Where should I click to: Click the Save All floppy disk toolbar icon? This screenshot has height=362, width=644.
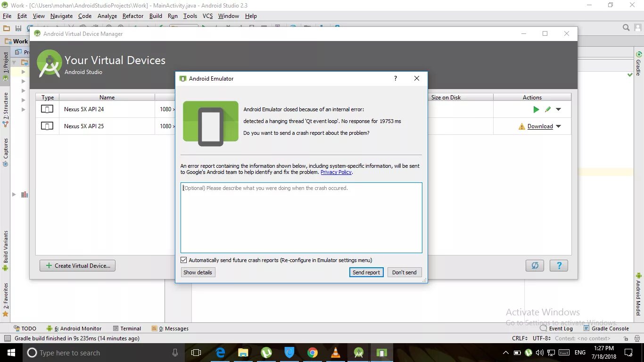pyautogui.click(x=18, y=28)
